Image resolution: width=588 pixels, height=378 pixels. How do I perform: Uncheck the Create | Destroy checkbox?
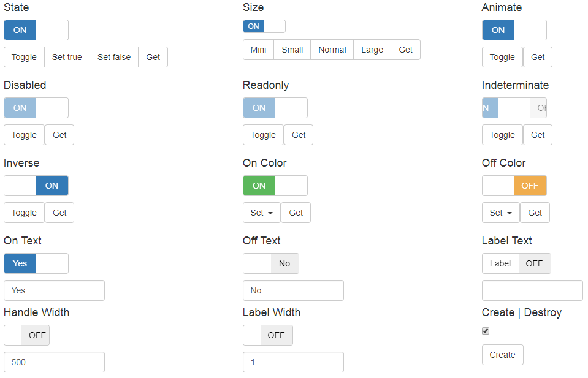(x=485, y=331)
